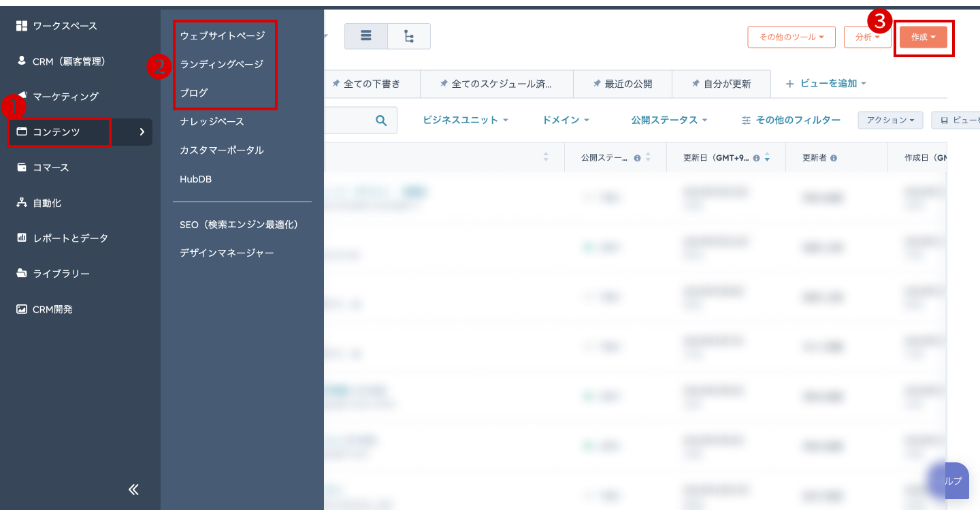
Task: Click the ワークスペース grid icon
Action: 22,26
